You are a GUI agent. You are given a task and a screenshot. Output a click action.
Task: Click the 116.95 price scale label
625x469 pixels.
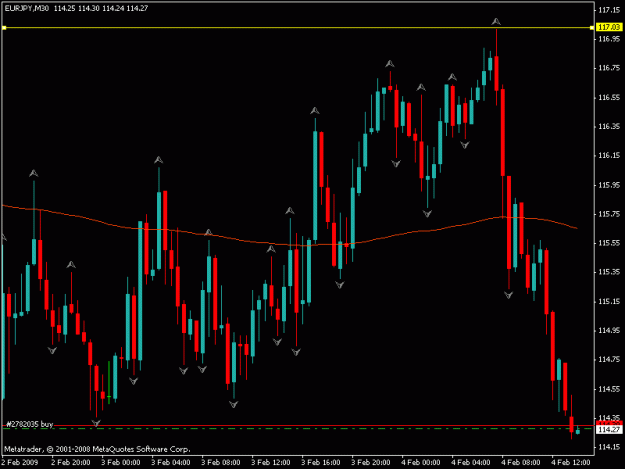click(609, 39)
